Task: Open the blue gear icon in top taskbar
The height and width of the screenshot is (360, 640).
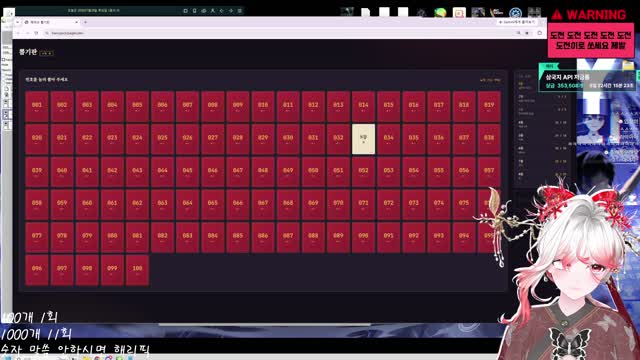Action: 516,13
